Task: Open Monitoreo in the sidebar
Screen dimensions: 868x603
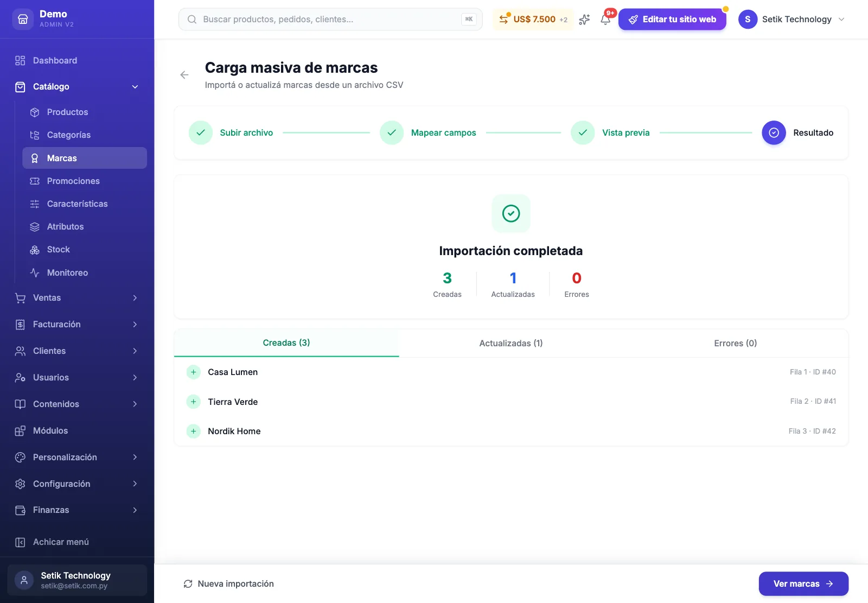Action: pos(85,272)
